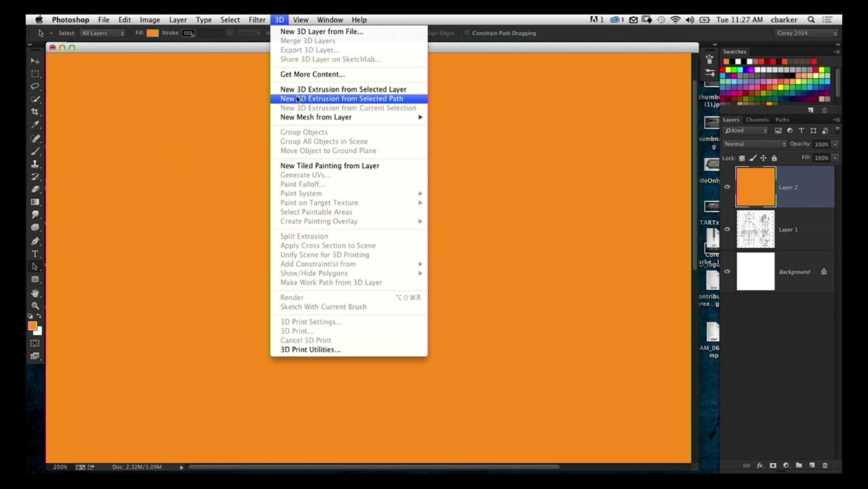Image resolution: width=868 pixels, height=489 pixels.
Task: Open the Select All Layers dropdown
Action: tap(102, 33)
